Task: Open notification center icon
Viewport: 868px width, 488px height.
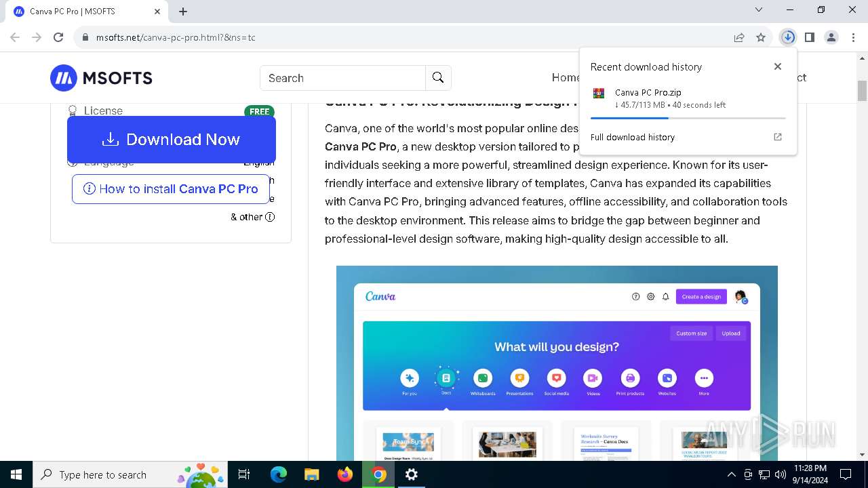Action: (846, 474)
